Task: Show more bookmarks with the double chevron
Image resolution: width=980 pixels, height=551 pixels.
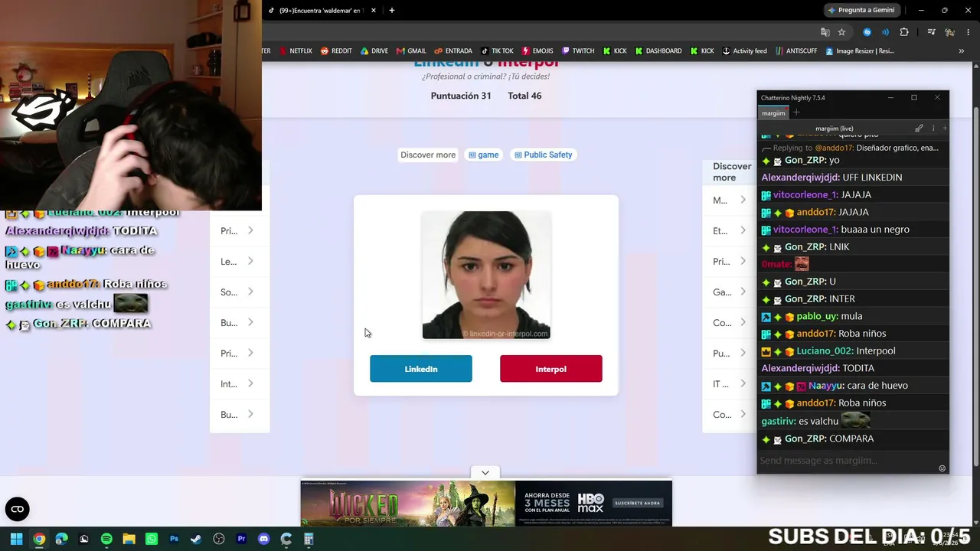Action: (962, 51)
